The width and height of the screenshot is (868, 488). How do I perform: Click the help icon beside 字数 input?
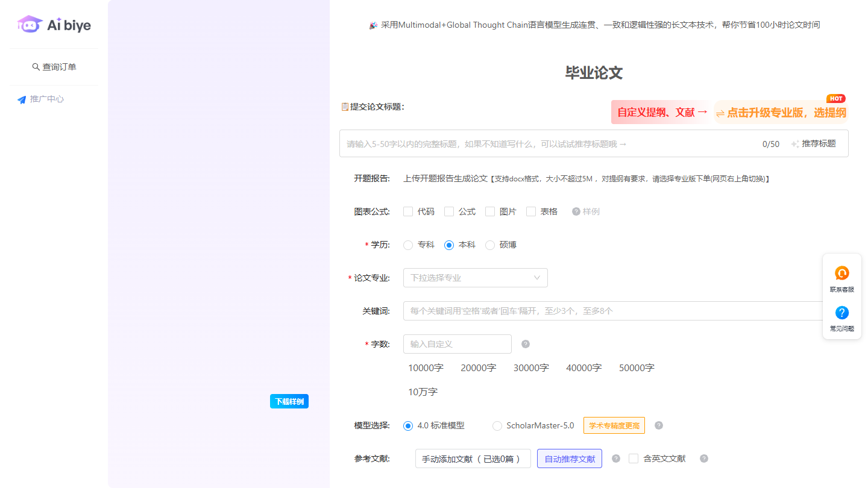point(526,344)
